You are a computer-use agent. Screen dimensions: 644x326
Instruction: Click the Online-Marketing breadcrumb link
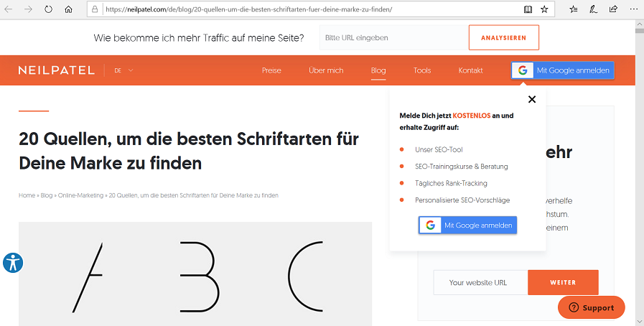point(80,195)
